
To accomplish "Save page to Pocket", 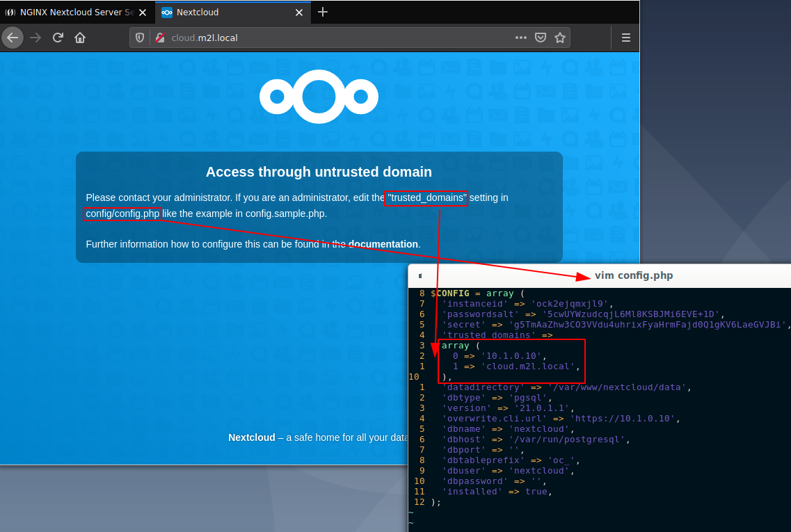I will pyautogui.click(x=541, y=38).
